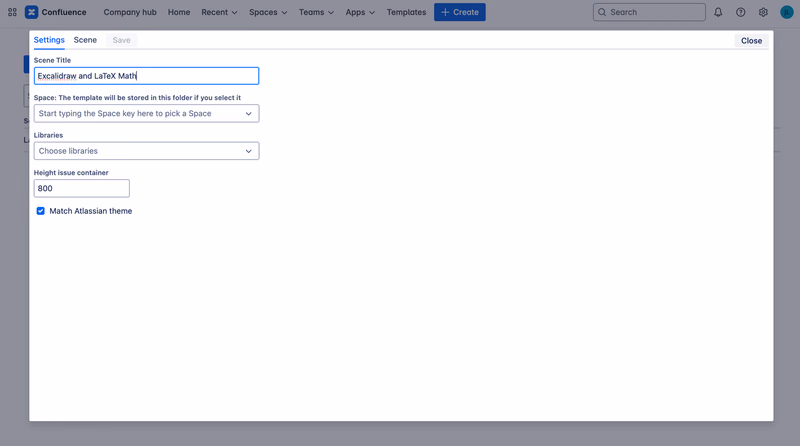Expand the Apps menu
This screenshot has width=800, height=446.
(360, 12)
